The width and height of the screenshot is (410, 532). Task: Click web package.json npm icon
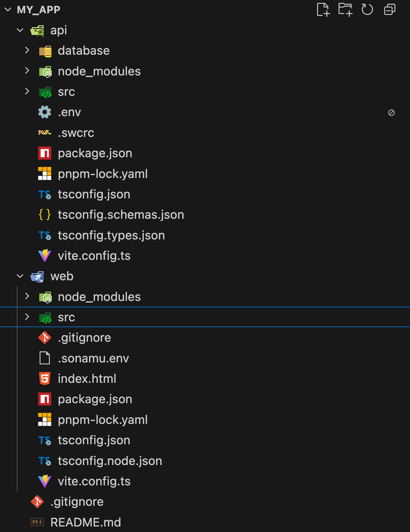point(45,399)
